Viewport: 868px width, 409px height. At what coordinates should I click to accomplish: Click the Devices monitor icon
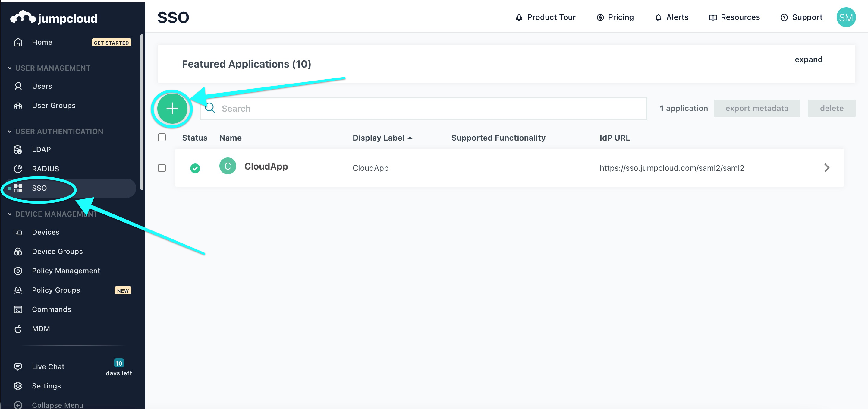pos(18,232)
